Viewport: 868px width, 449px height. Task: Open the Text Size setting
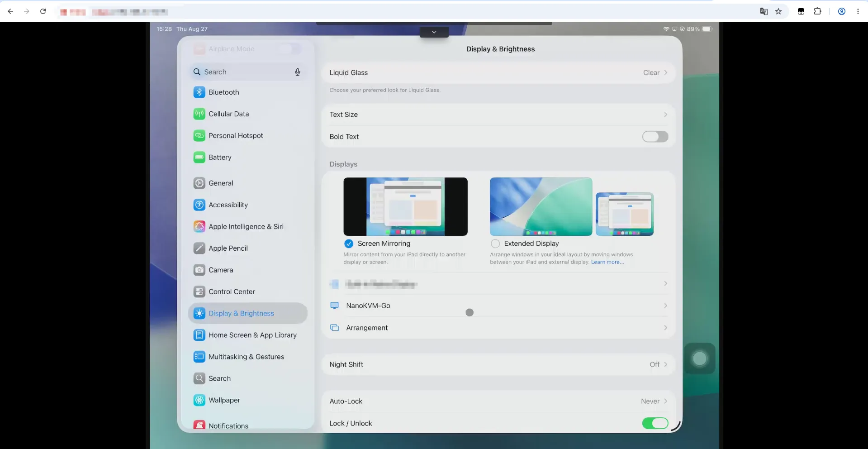(x=498, y=115)
